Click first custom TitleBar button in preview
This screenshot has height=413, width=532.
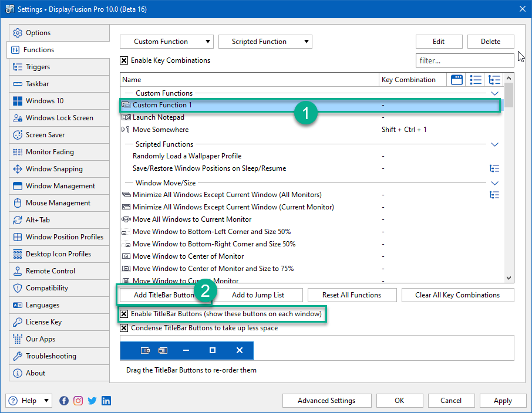tap(145, 350)
